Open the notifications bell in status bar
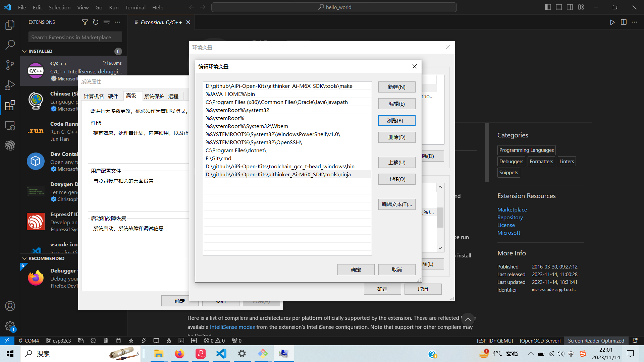This screenshot has width=644, height=362. click(635, 341)
